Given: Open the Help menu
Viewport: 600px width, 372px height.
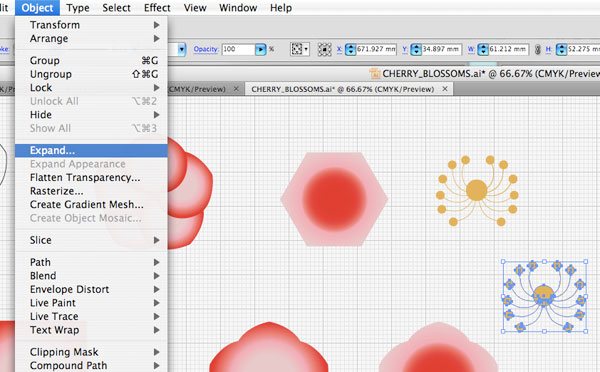Looking at the screenshot, I should click(x=281, y=8).
